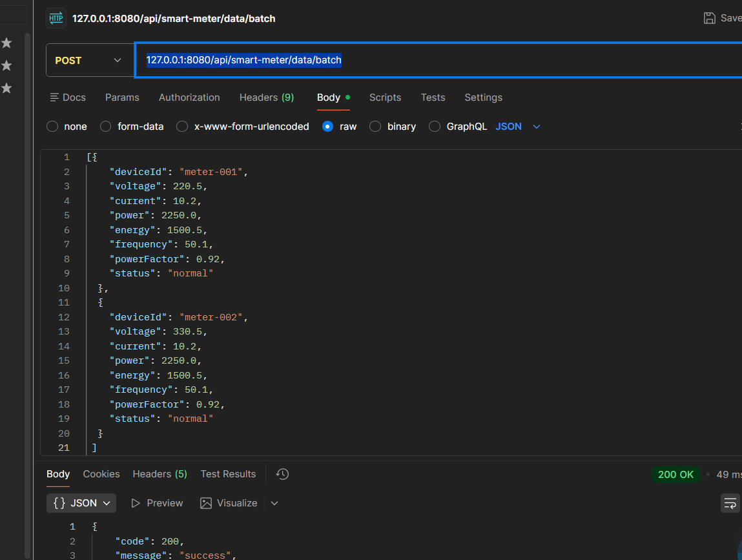Viewport: 742px width, 560px height.
Task: Click line number 10 in editor
Action: pyautogui.click(x=64, y=288)
